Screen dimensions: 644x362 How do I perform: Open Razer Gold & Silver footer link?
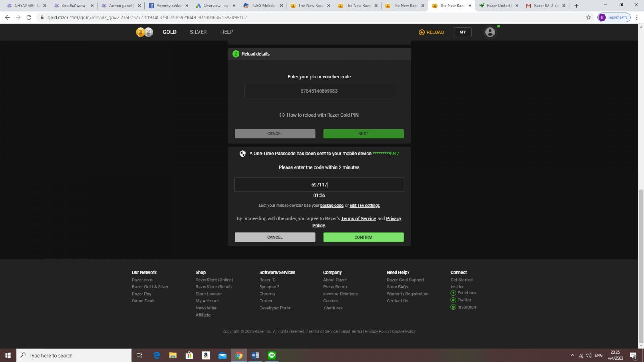[x=150, y=287]
